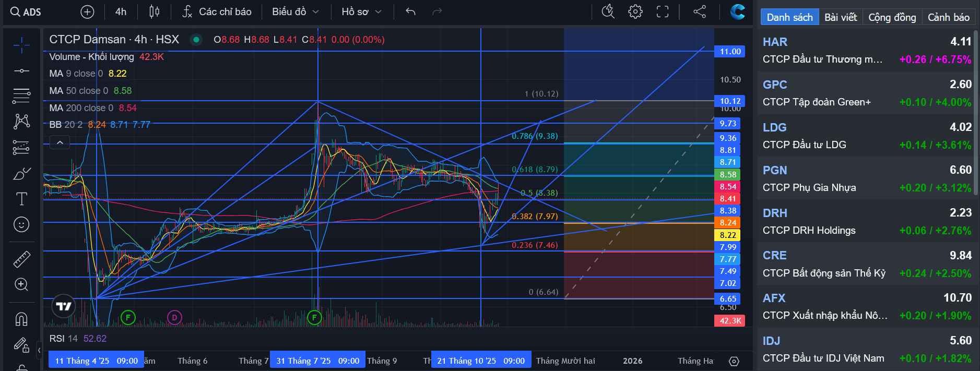Switch to the Cảnh báo tab
This screenshot has height=371, width=980.
949,17
